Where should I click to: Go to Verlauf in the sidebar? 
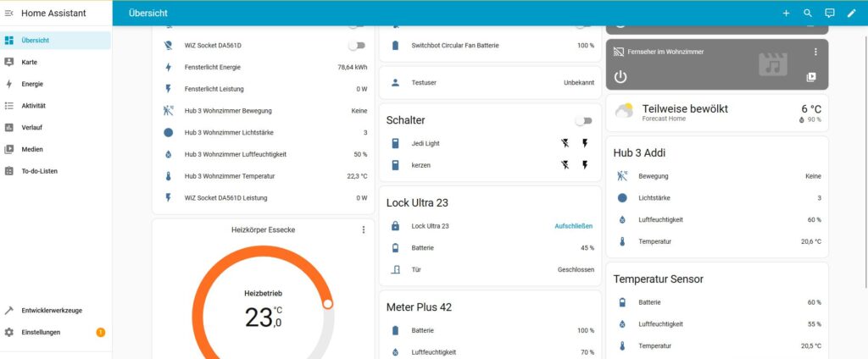pos(32,127)
